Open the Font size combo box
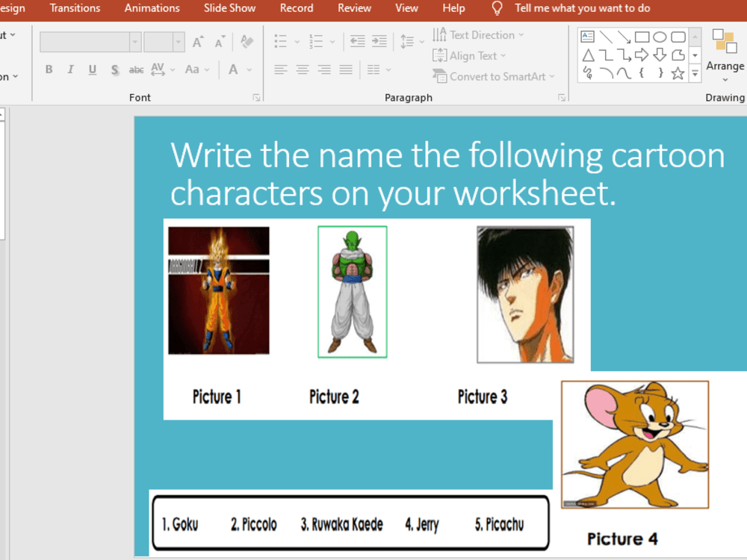 164,42
